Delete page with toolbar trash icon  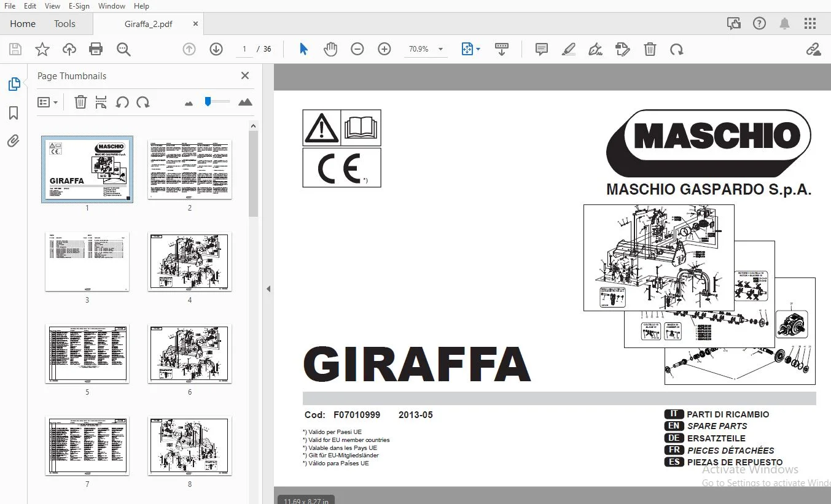[x=650, y=49]
